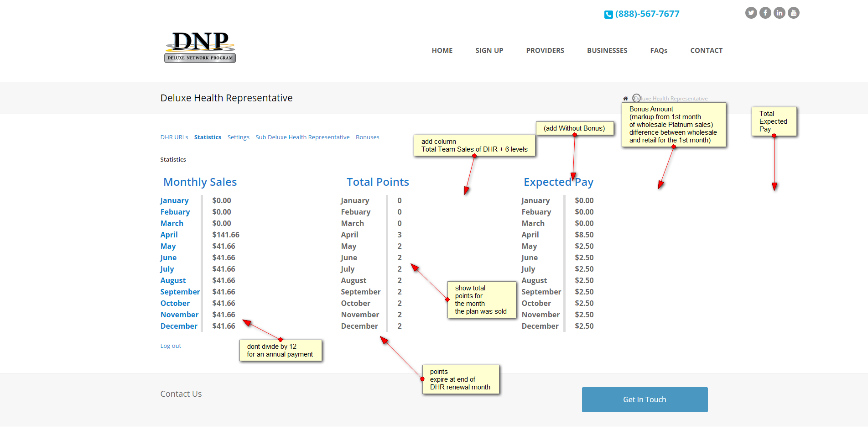Call the number (888)-567-7677
Screen dimensions: 868x436
[647, 14]
